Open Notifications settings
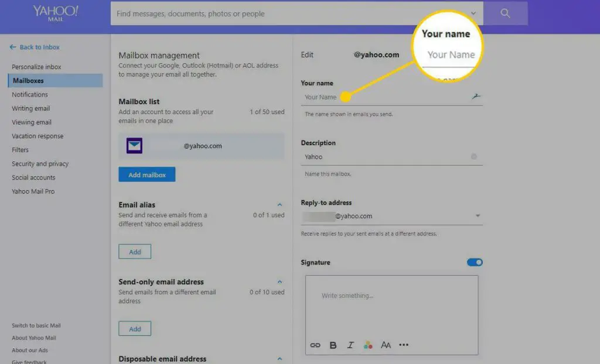 30,94
